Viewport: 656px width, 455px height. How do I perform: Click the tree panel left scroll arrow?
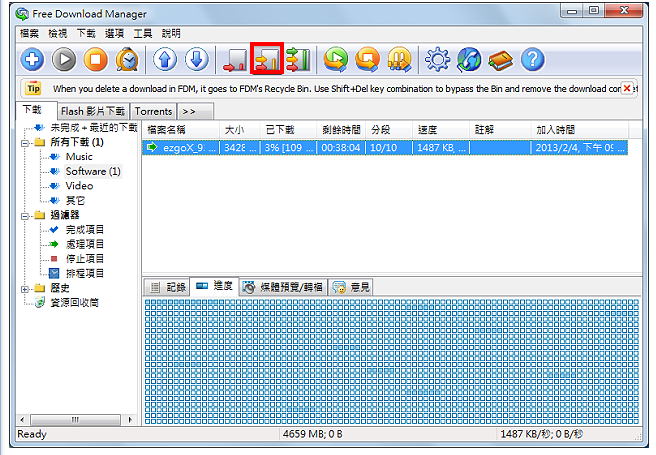click(23, 419)
